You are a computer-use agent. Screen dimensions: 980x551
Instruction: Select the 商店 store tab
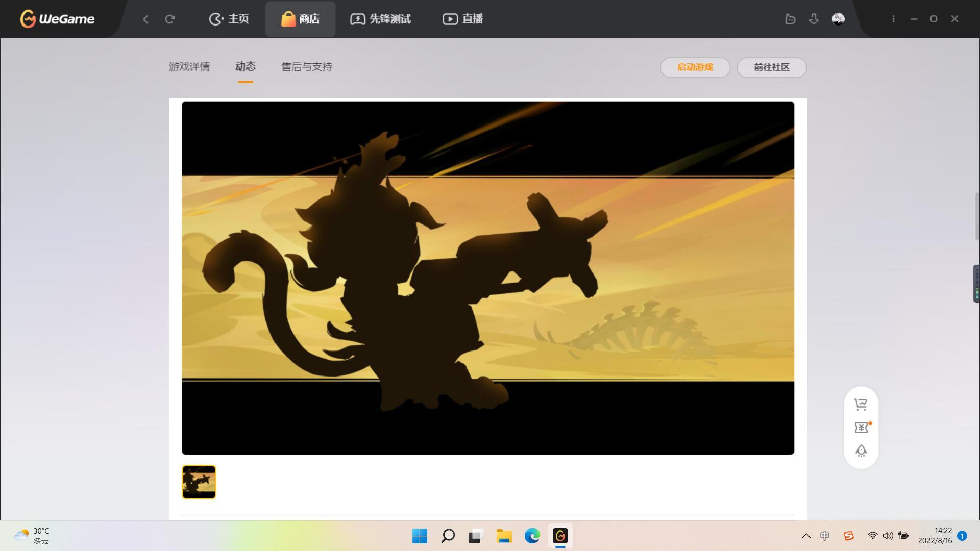pyautogui.click(x=300, y=19)
